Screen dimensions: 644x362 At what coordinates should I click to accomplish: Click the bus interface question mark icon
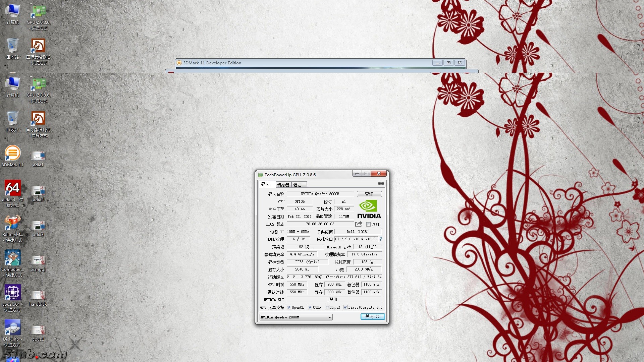pyautogui.click(x=381, y=239)
